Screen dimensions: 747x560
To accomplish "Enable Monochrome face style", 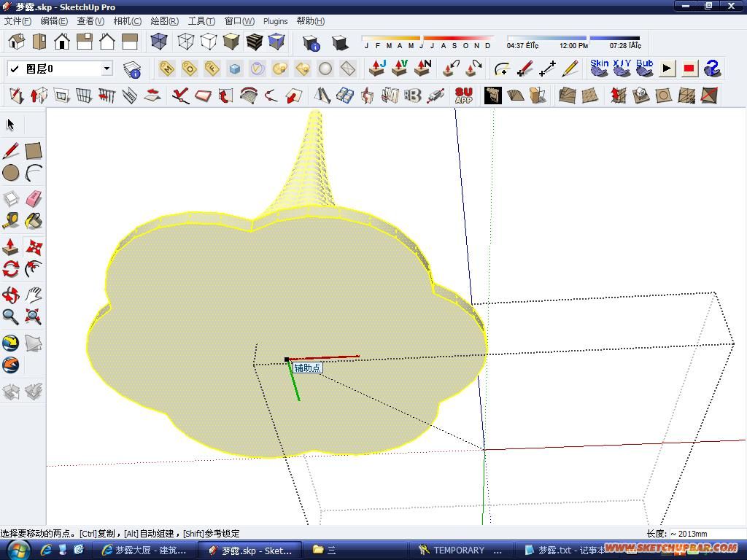I will click(276, 42).
